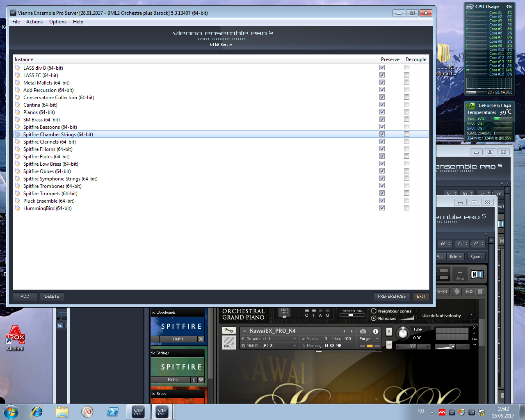Launch Internet Explorer from taskbar

(x=37, y=412)
